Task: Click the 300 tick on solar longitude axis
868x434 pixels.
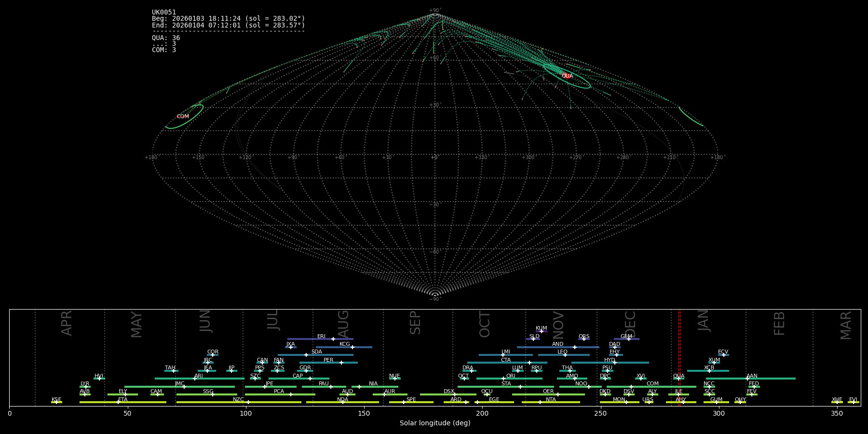Action: [x=719, y=414]
